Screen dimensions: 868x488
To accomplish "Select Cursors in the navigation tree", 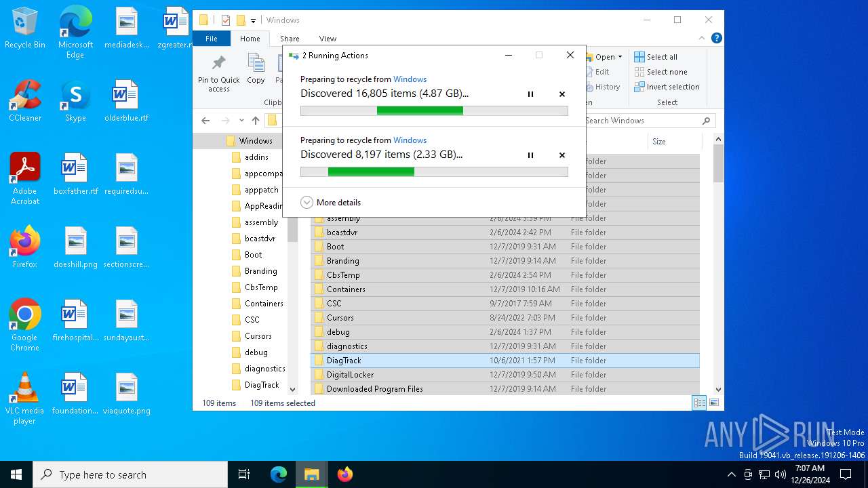I will (x=258, y=336).
